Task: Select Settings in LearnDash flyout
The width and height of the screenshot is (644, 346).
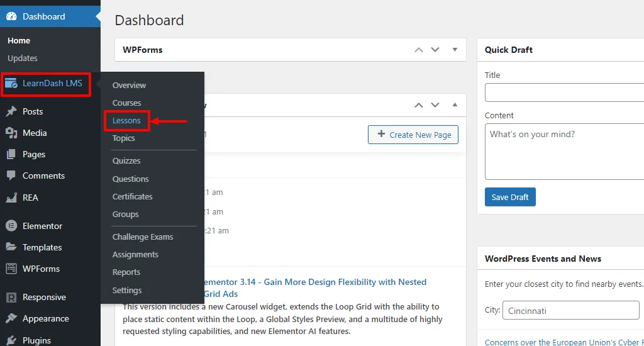Action: click(127, 290)
